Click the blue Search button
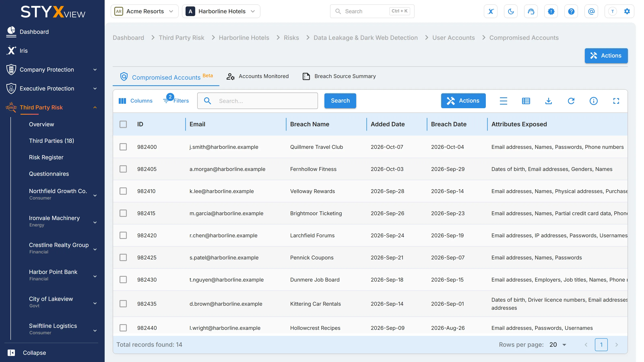The height and width of the screenshot is (362, 644). click(x=340, y=101)
